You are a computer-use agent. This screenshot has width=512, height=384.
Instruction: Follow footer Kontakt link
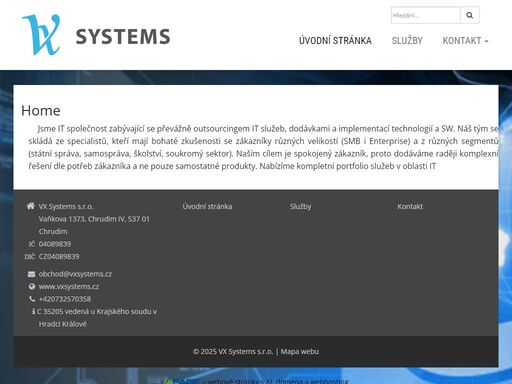pos(410,206)
